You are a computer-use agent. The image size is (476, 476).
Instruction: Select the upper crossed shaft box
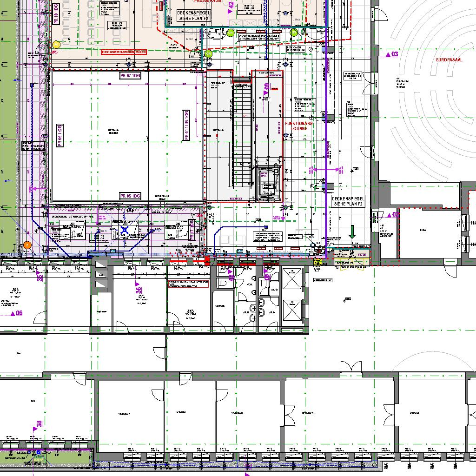(292, 278)
